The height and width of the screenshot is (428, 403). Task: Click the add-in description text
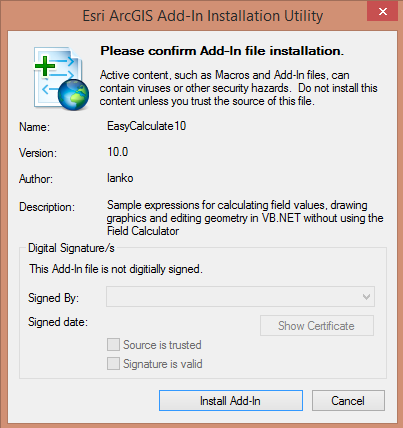click(245, 218)
